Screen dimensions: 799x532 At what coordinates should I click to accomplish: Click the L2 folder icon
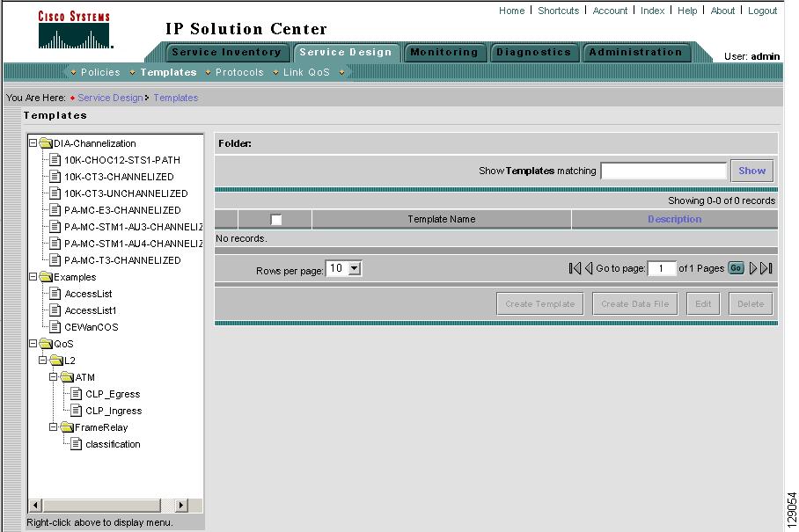tap(56, 361)
